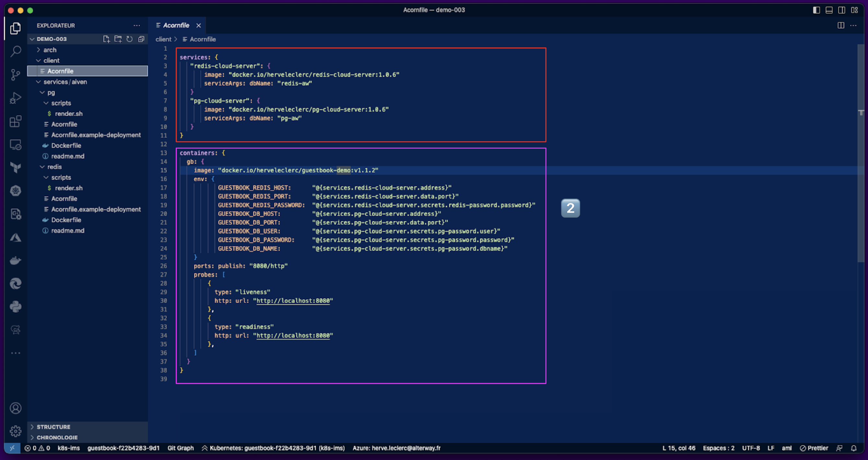
Task: Click New File icon in explorer header
Action: click(x=106, y=39)
